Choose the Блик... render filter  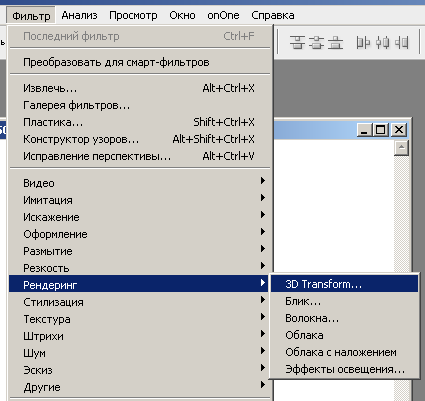344,301
